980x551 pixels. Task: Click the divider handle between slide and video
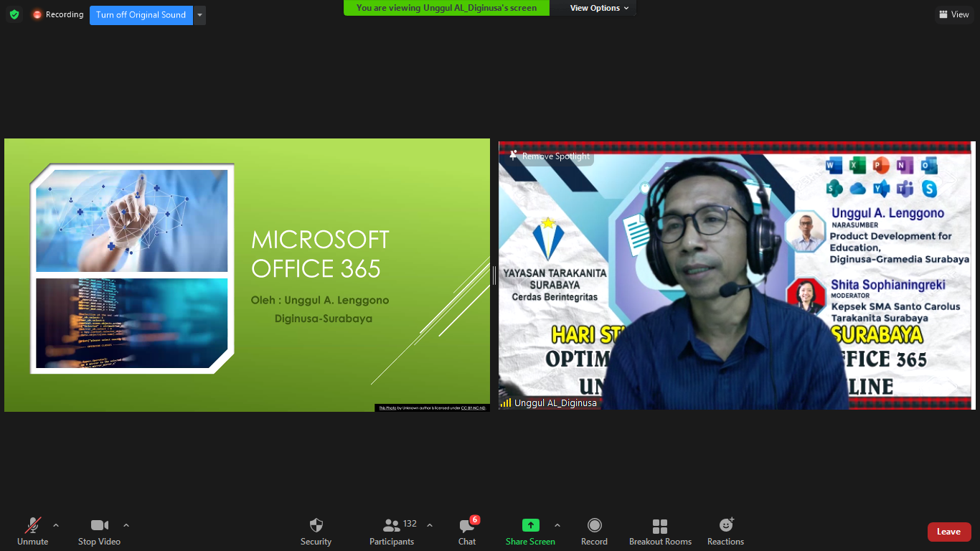coord(494,275)
